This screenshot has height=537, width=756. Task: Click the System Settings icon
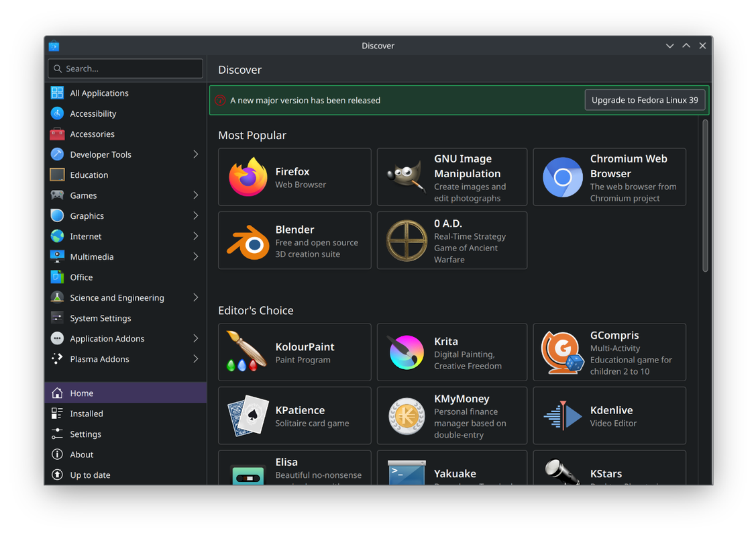57,318
